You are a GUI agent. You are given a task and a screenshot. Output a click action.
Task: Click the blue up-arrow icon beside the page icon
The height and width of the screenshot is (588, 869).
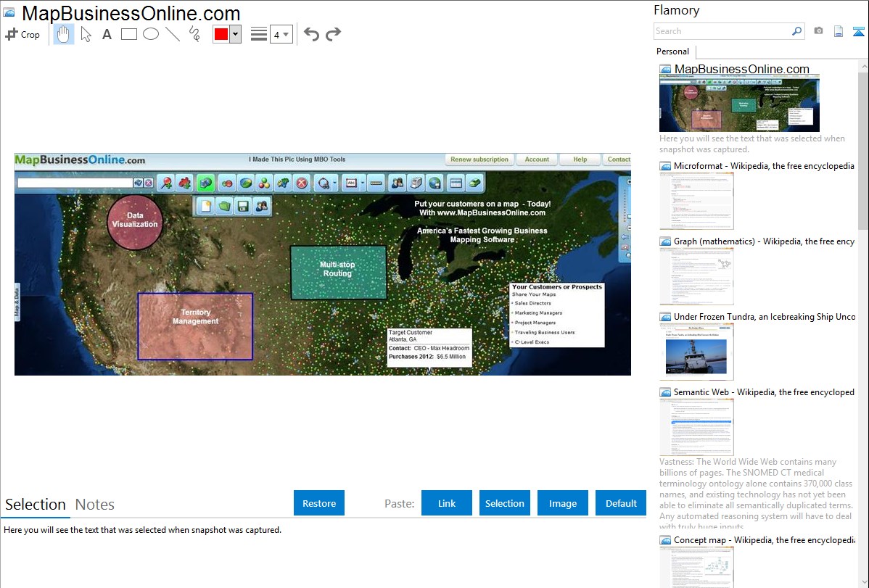click(858, 31)
